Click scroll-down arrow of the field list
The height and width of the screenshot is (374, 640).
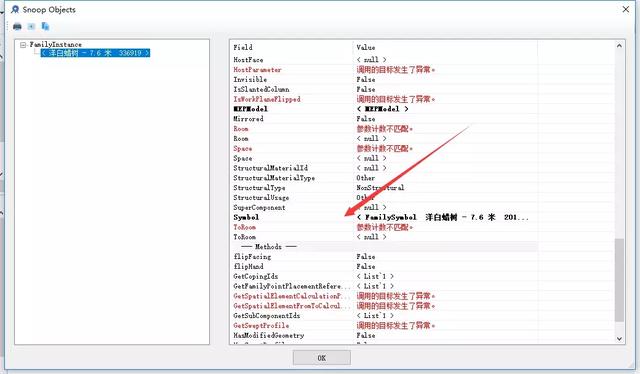619,338
